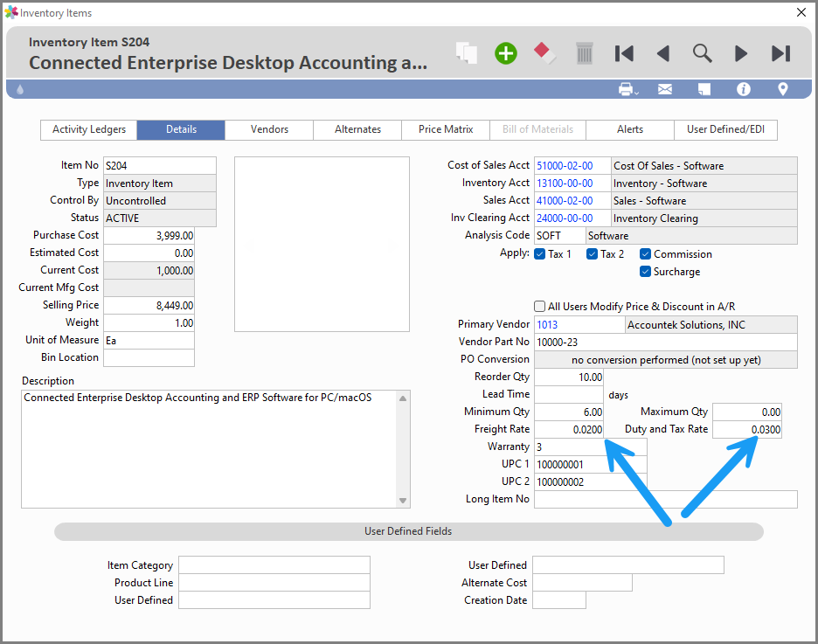Open the sticky note icon
This screenshot has height=644, width=818.
[704, 89]
